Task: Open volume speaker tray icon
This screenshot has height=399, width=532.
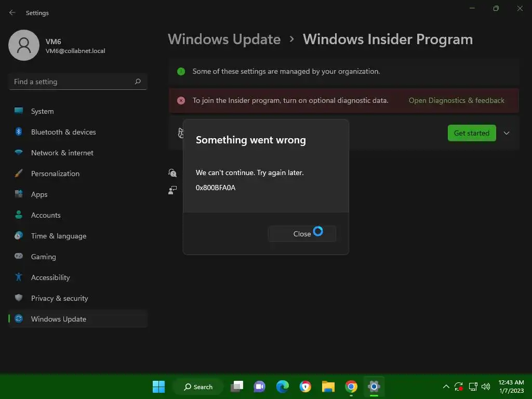Action: pos(486,387)
